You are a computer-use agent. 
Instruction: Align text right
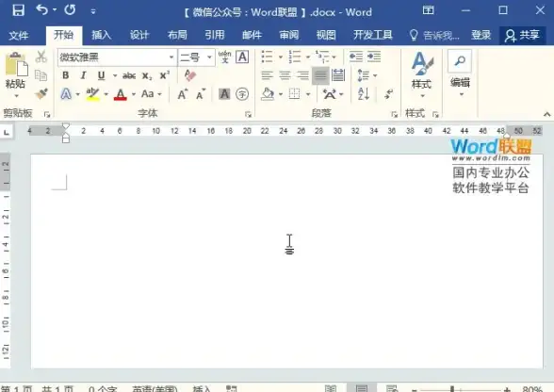[302, 75]
